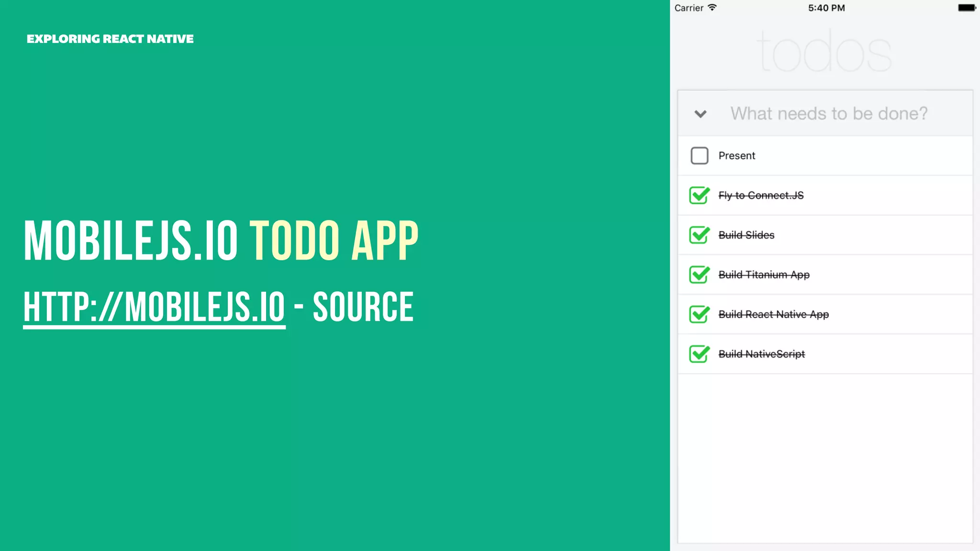Uncheck the Build React Native App checkbox
The width and height of the screenshot is (980, 551).
[x=699, y=314]
